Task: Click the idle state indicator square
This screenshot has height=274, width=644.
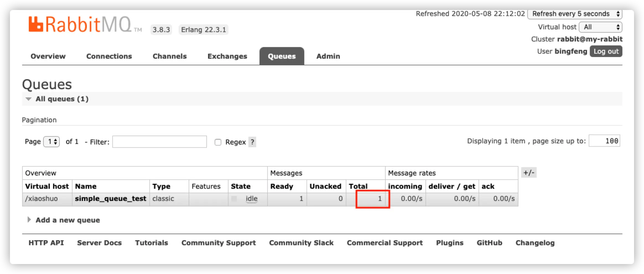Action: [234, 199]
